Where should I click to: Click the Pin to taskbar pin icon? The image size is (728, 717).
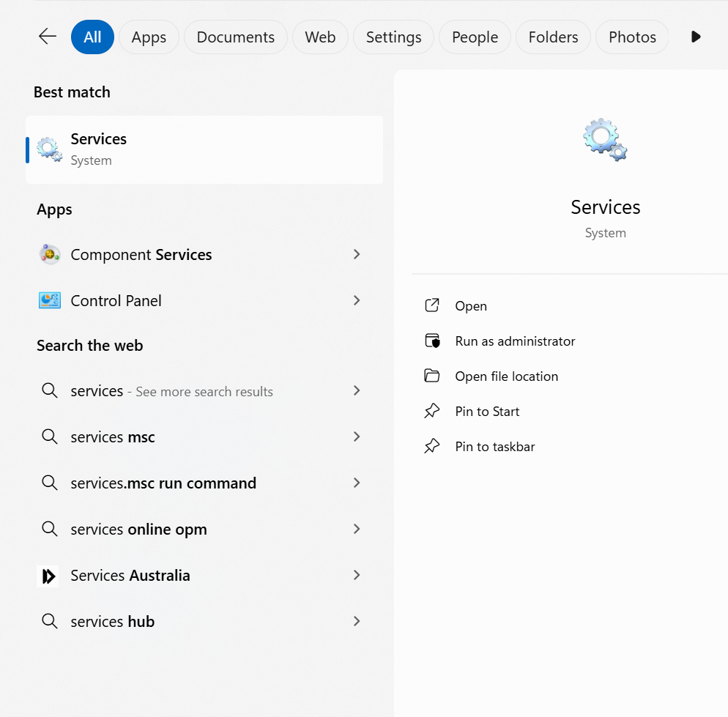pyautogui.click(x=432, y=447)
